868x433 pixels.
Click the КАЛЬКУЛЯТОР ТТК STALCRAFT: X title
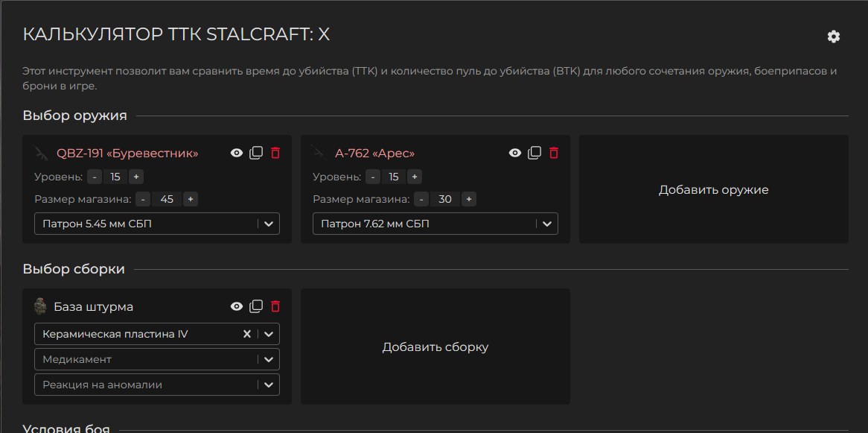point(176,34)
